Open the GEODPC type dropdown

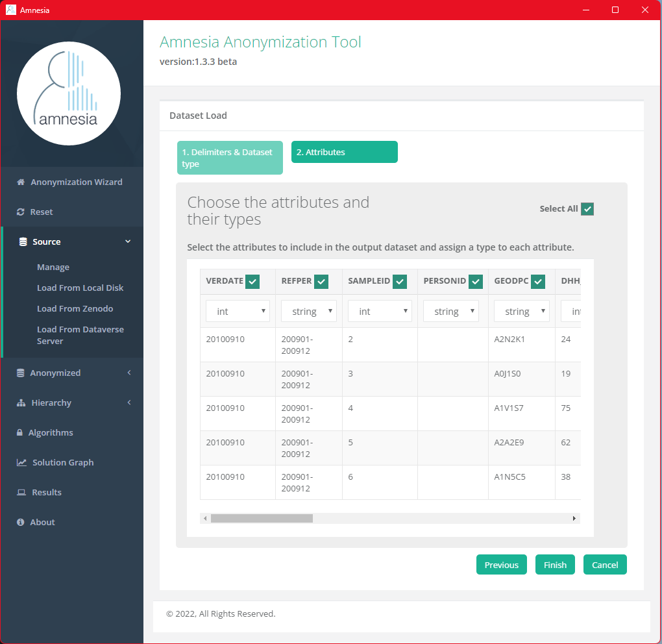522,311
